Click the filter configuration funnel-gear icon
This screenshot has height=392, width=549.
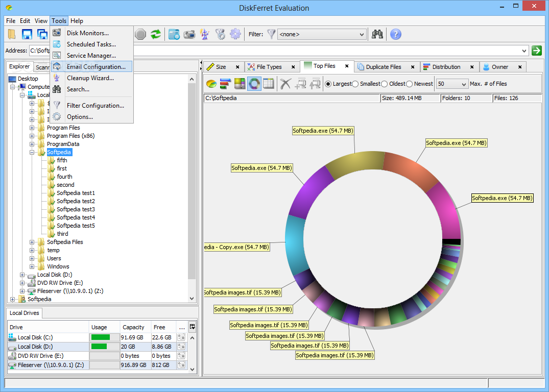(x=220, y=34)
